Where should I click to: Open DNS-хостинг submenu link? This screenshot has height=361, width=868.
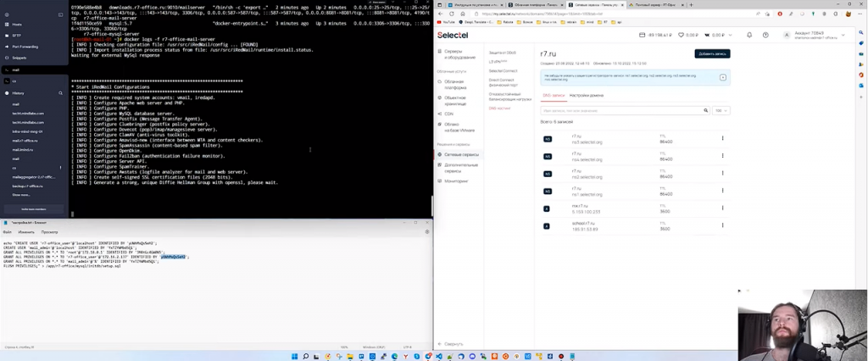click(x=499, y=108)
